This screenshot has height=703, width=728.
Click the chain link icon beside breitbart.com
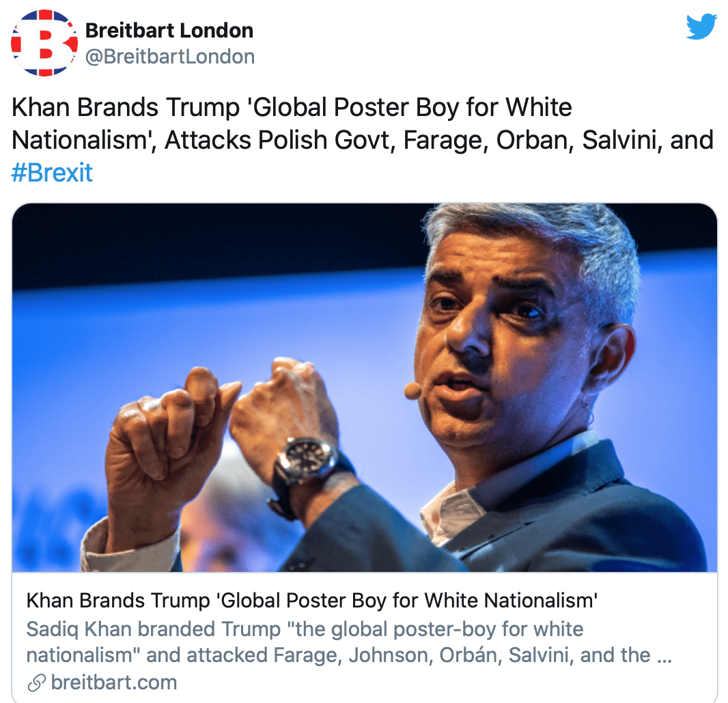point(37,683)
